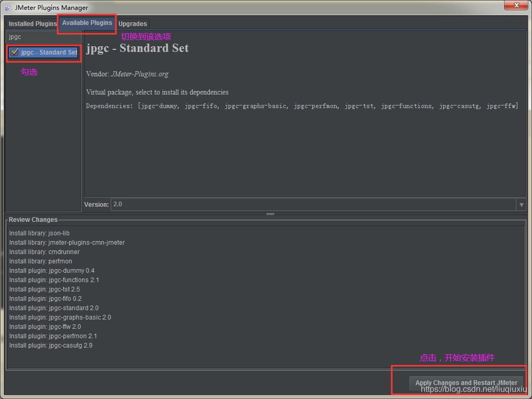The width and height of the screenshot is (532, 399).
Task: Click 'Install plugin: jpgc-dummy 0.4' line
Action: [x=52, y=271]
